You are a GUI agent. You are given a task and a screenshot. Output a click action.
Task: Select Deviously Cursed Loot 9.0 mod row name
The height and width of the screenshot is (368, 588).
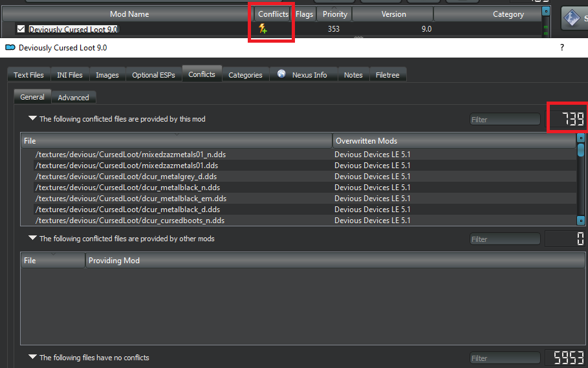click(x=73, y=29)
